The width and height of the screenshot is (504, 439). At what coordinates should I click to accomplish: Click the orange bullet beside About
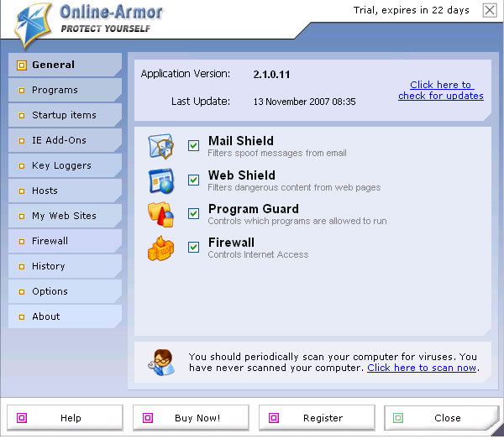[22, 317]
